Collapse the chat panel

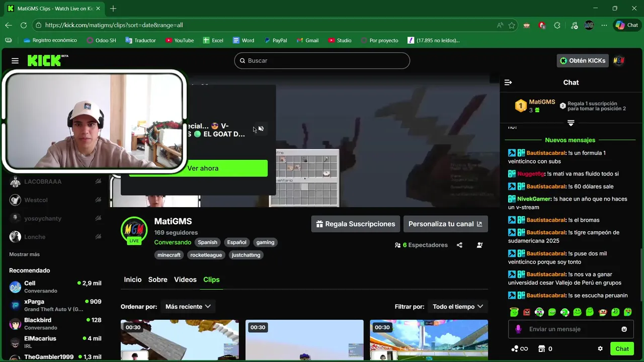[x=508, y=82]
